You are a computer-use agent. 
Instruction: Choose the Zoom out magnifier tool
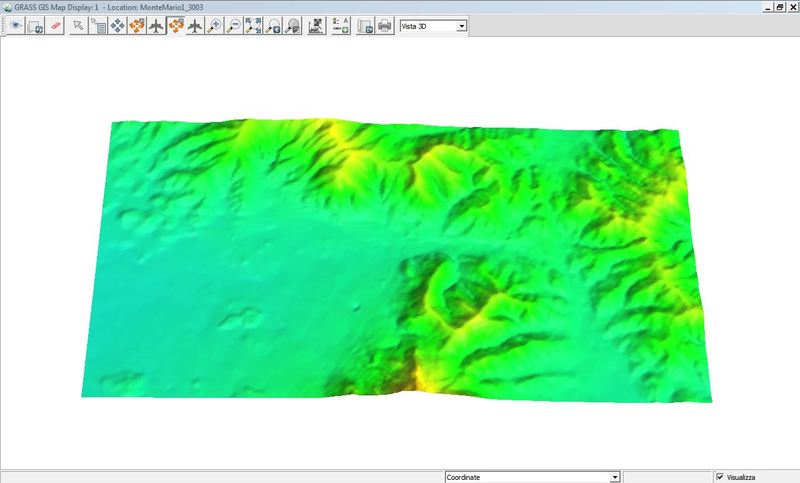point(233,26)
